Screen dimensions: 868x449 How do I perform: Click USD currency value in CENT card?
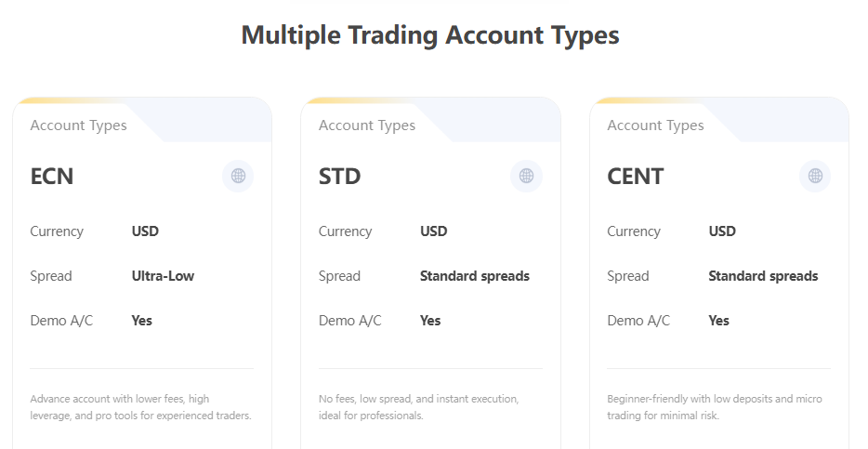[722, 231]
